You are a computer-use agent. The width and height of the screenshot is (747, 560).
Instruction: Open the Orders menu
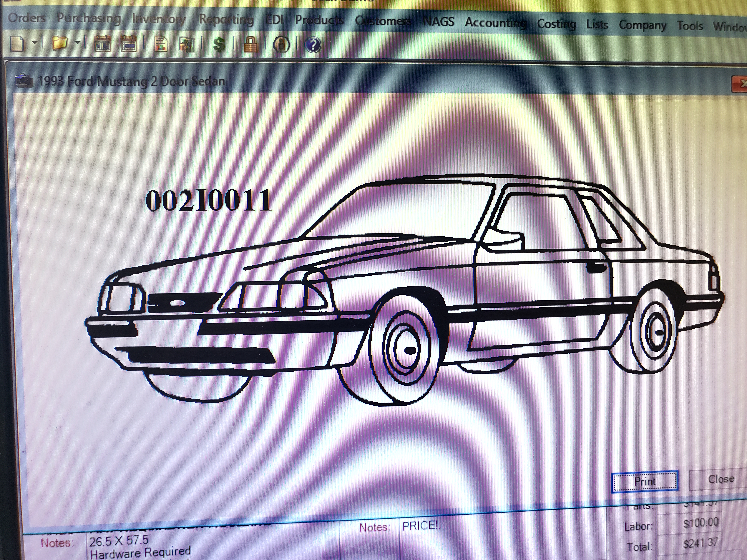click(x=27, y=18)
